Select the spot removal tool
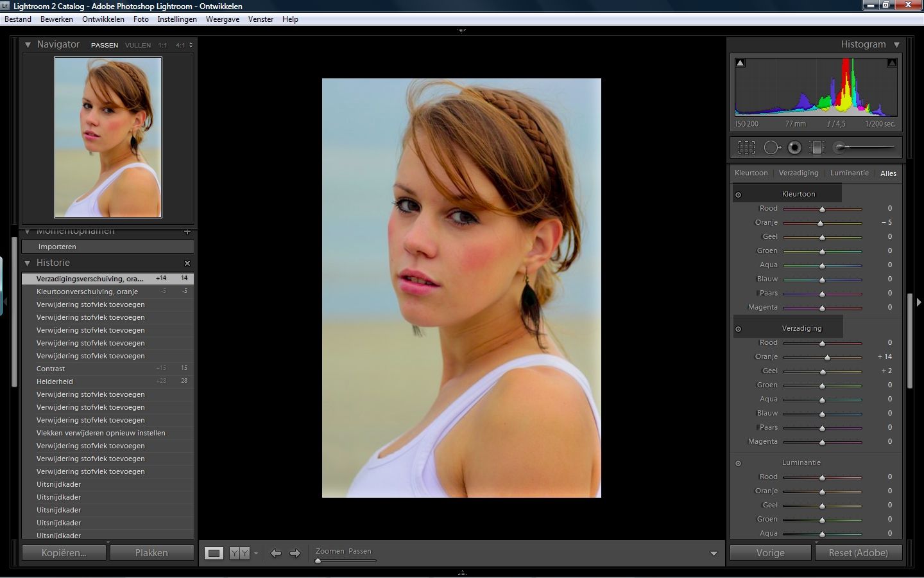The width and height of the screenshot is (924, 578). [772, 147]
